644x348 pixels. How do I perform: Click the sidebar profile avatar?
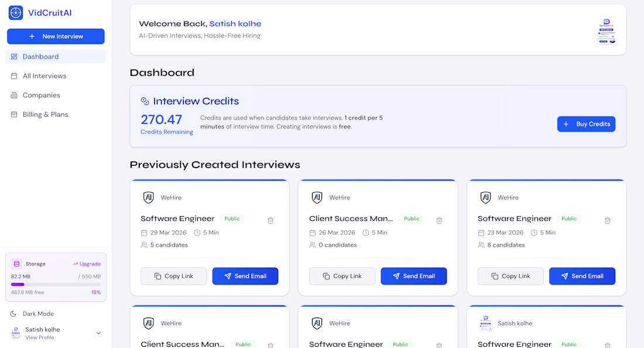click(x=16, y=333)
